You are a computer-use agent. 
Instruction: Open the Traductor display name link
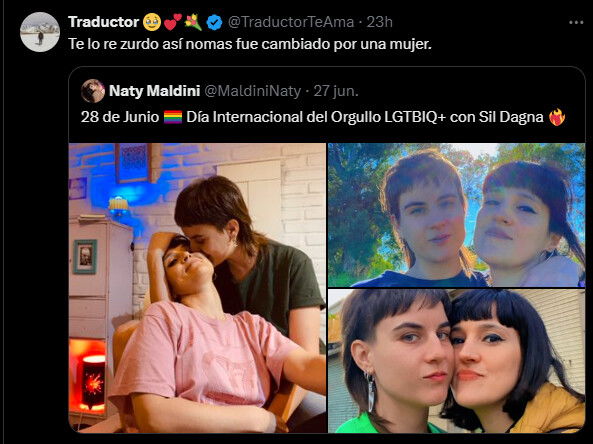coord(104,22)
